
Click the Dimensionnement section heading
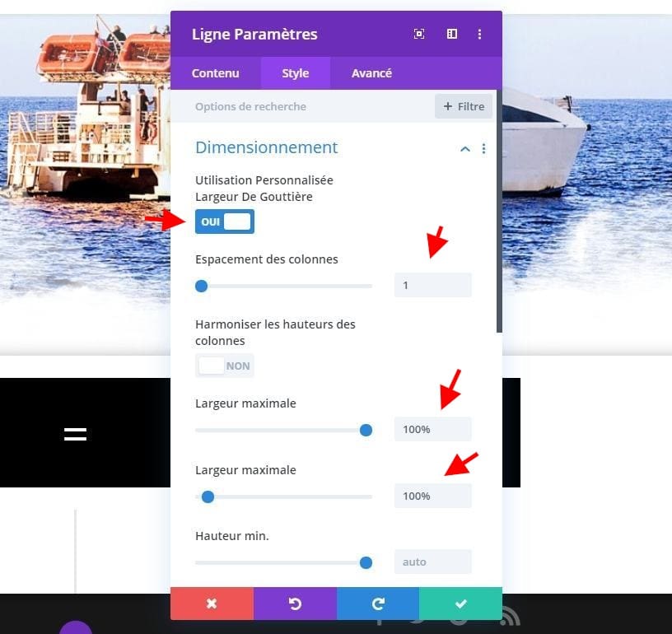point(267,147)
